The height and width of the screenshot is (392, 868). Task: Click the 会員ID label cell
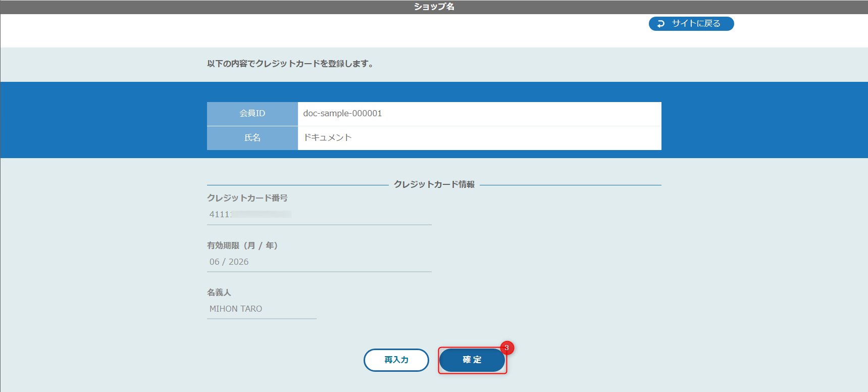252,114
